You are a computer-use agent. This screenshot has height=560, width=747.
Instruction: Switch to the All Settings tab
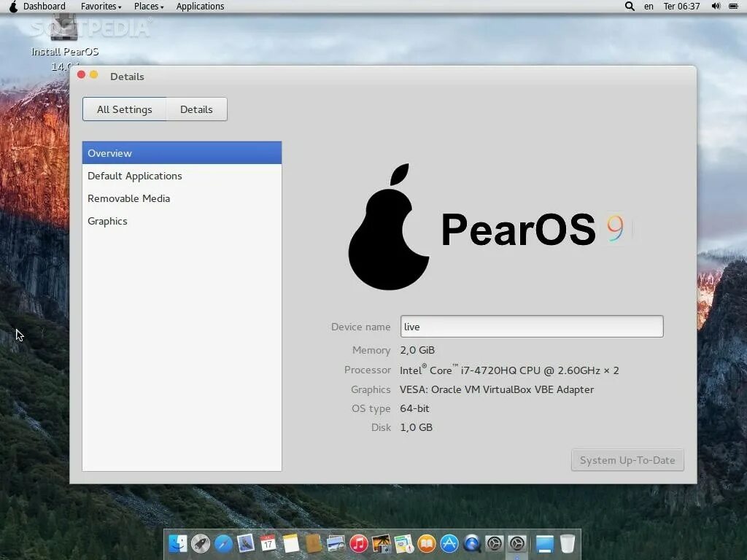coord(124,109)
